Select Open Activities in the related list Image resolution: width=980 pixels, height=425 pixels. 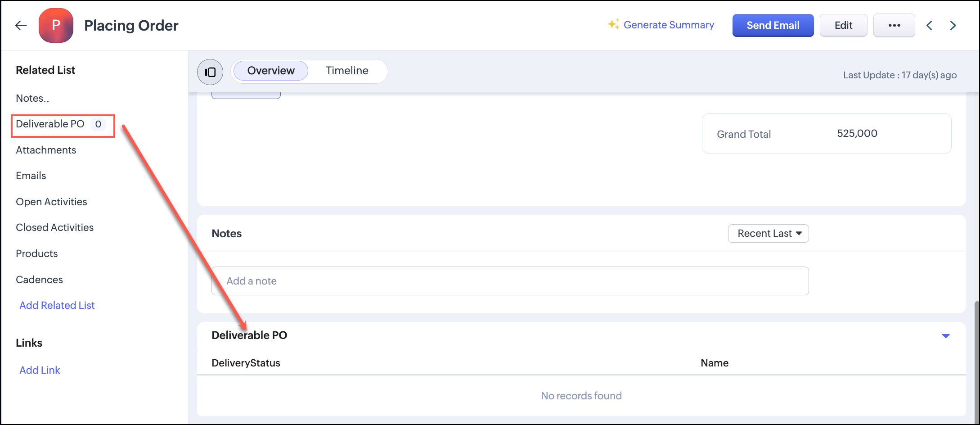[x=51, y=202]
